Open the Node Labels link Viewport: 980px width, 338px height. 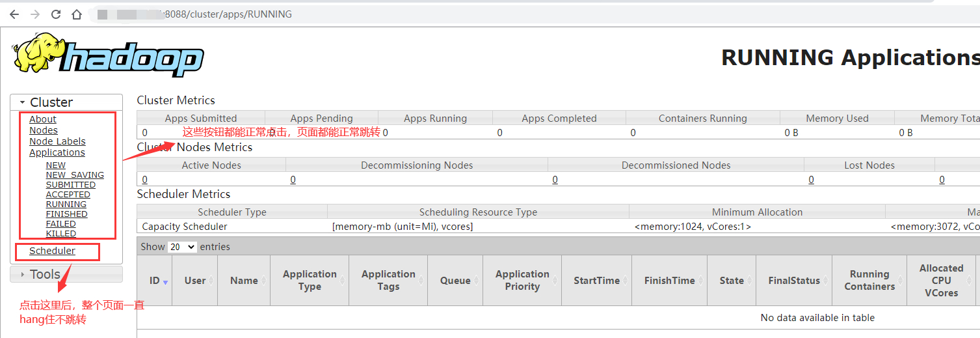pyautogui.click(x=57, y=141)
